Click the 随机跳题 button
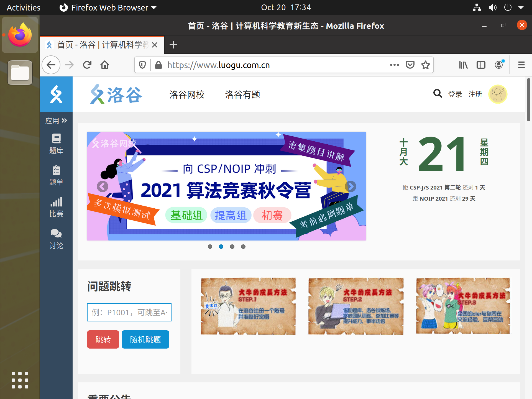532x399 pixels. 145,339
